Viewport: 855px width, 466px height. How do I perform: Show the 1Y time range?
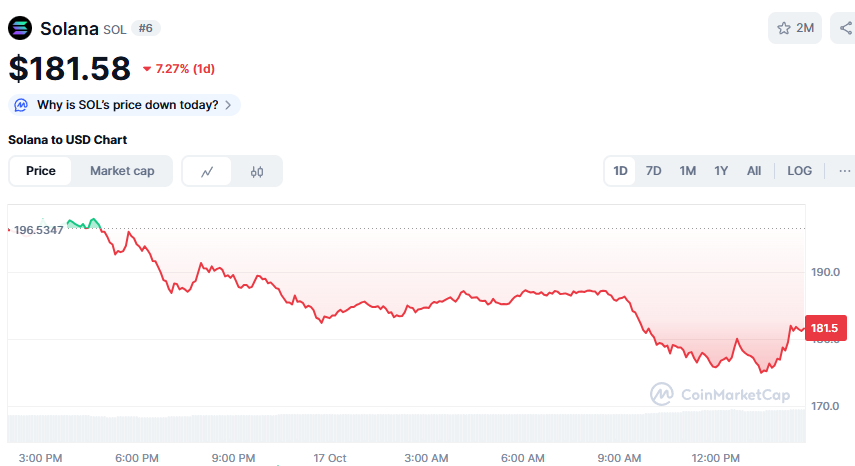point(720,171)
